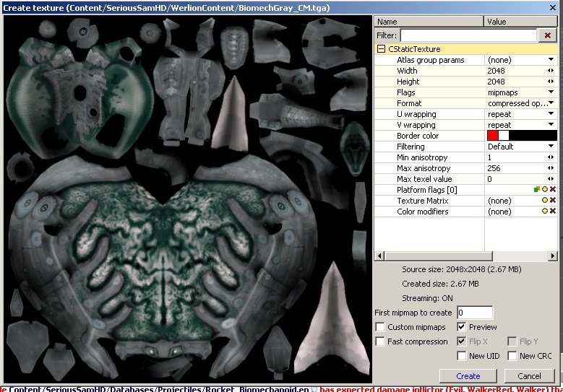The image size is (563, 392).
Task: Open the Atlas group params dropdown
Action: (x=551, y=59)
